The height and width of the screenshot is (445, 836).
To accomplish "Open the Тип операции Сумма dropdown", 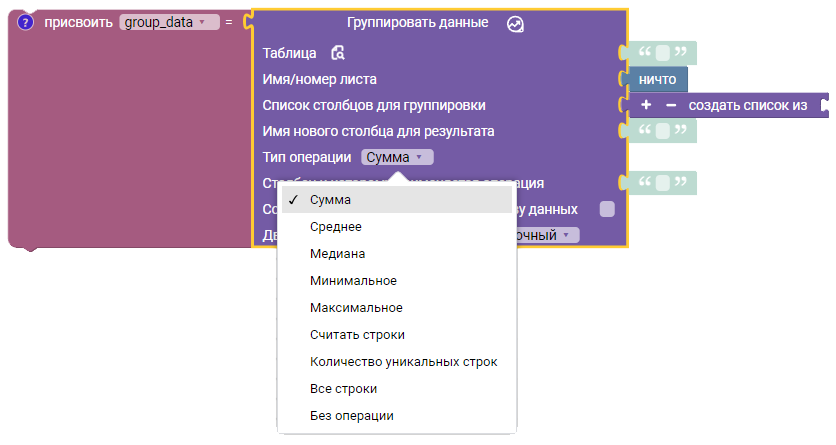I will 397,157.
